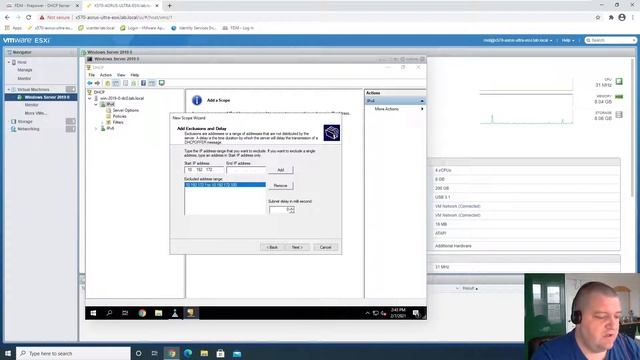640x360 pixels.
Task: Launch Chrome from guest taskbar
Action: click(142, 313)
